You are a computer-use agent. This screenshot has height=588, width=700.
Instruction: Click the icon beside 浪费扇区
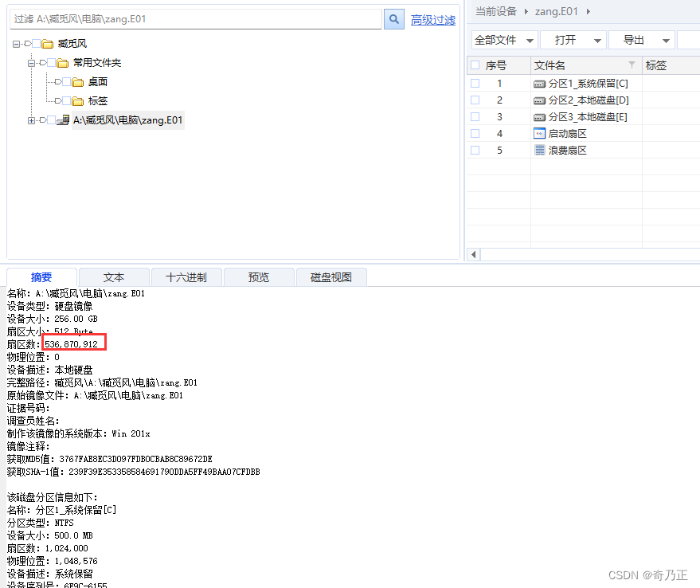[x=540, y=150]
